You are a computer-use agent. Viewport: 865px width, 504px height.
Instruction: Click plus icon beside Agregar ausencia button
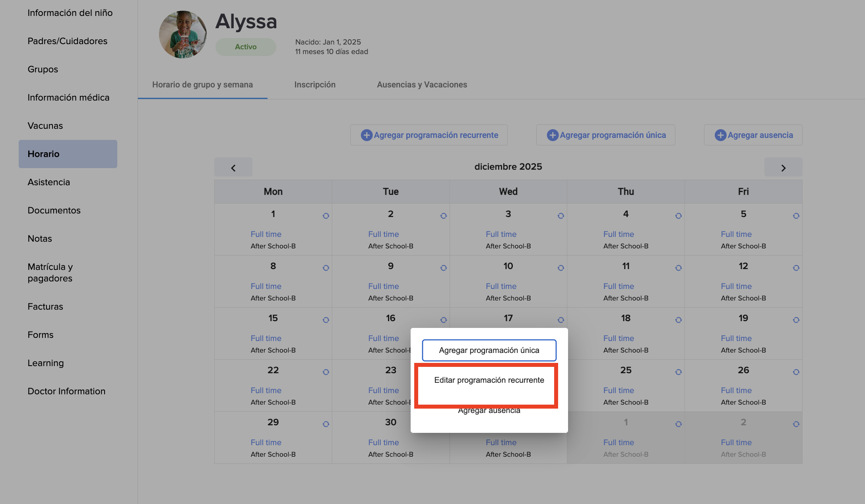(x=720, y=135)
